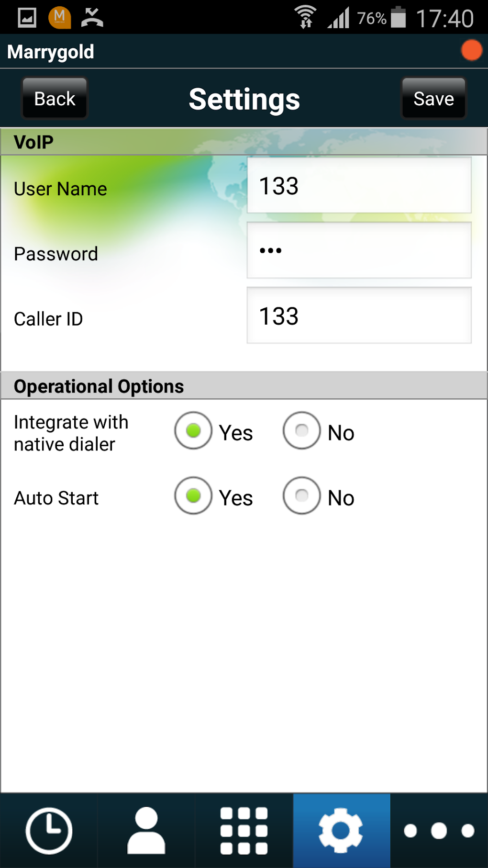
Task: Select Yes for Integrate with native dialer
Action: click(x=193, y=431)
